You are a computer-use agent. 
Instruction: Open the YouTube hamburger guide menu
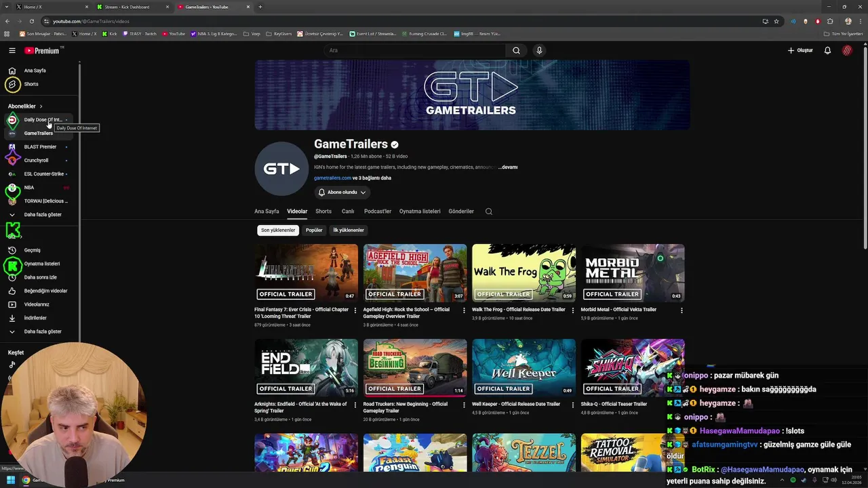tap(12, 50)
